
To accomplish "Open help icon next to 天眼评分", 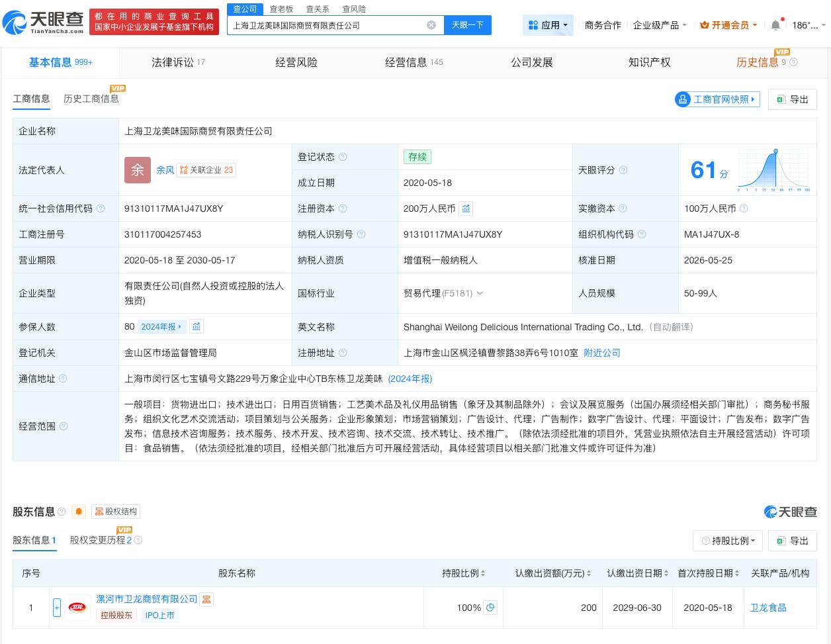I will (623, 170).
